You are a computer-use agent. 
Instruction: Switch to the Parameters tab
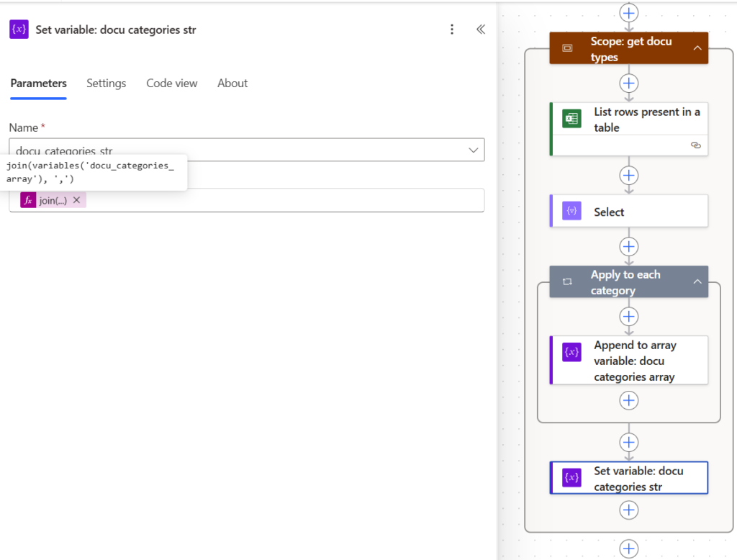click(x=39, y=83)
